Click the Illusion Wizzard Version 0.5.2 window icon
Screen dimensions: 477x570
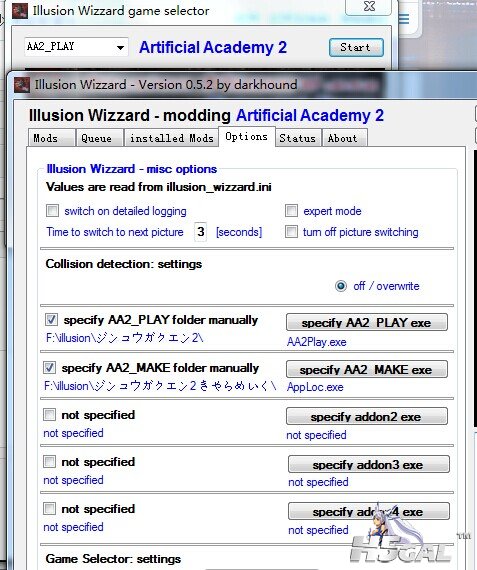pos(22,85)
